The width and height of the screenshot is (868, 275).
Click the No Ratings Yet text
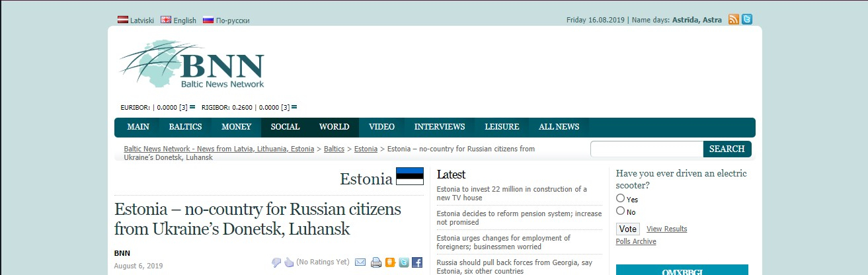pyautogui.click(x=323, y=262)
